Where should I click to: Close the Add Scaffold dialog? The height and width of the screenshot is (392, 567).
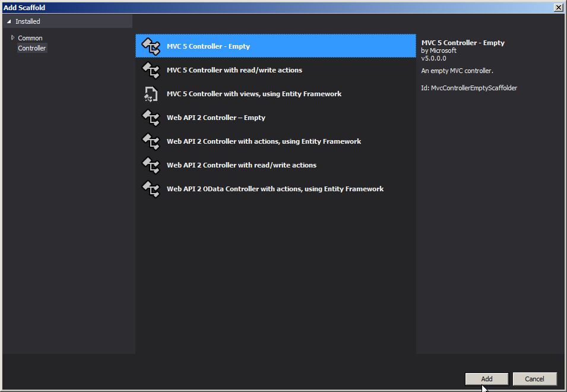pos(558,8)
